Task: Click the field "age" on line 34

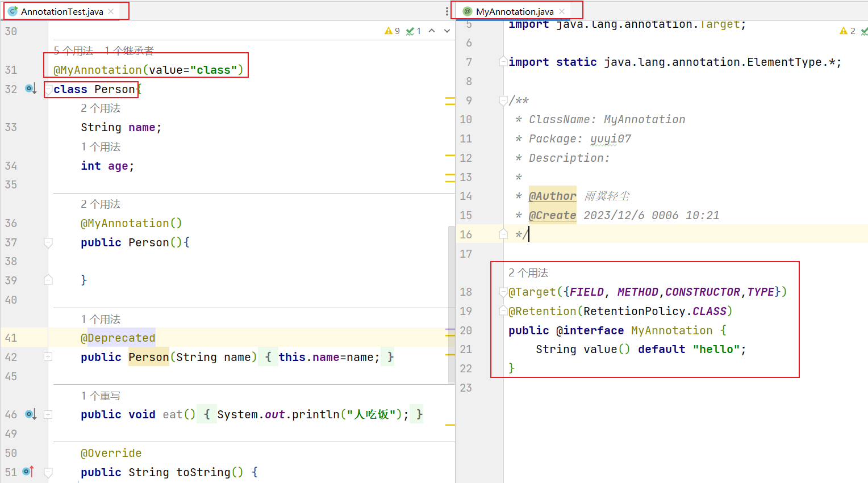Action: coord(118,166)
